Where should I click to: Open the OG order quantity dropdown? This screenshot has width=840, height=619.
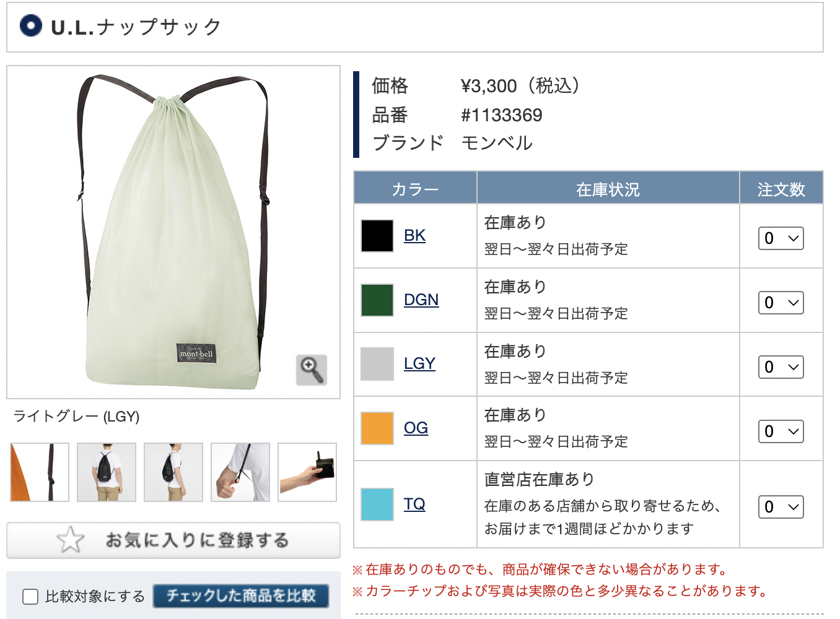pos(781,431)
